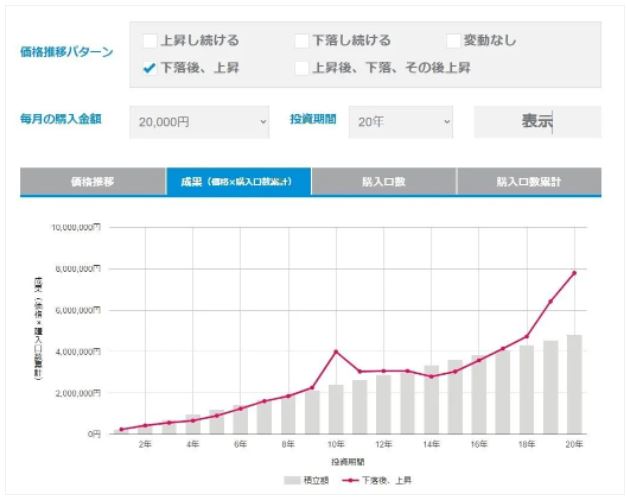Click the data point at 19年 on line
Image resolution: width=627 pixels, height=499 pixels.
click(x=550, y=301)
